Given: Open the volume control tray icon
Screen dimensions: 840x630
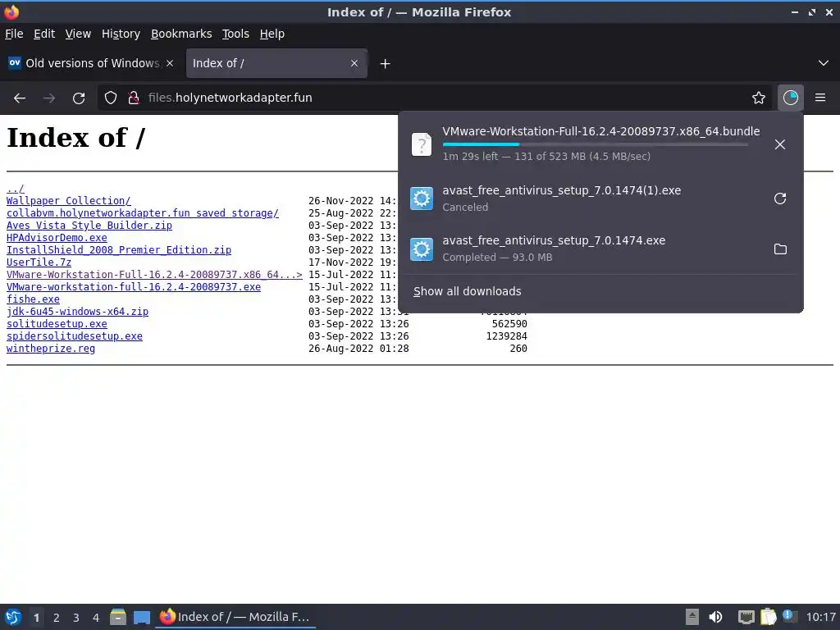Looking at the screenshot, I should 715,617.
